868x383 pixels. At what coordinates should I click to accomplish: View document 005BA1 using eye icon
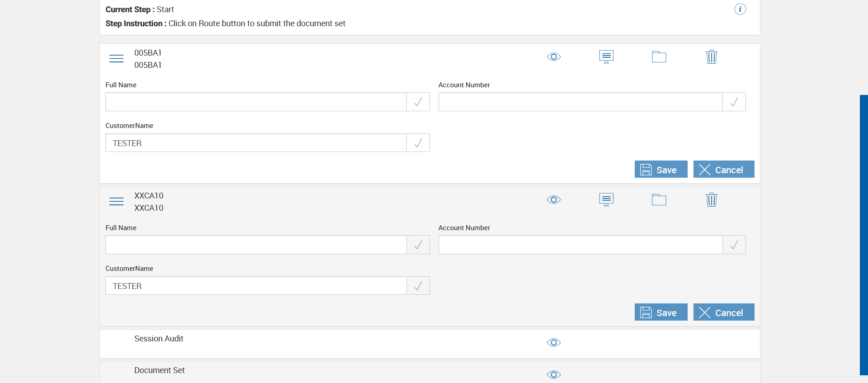tap(554, 57)
